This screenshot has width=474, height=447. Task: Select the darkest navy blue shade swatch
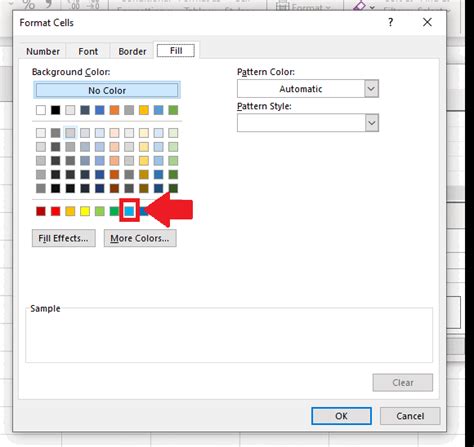(x=99, y=188)
